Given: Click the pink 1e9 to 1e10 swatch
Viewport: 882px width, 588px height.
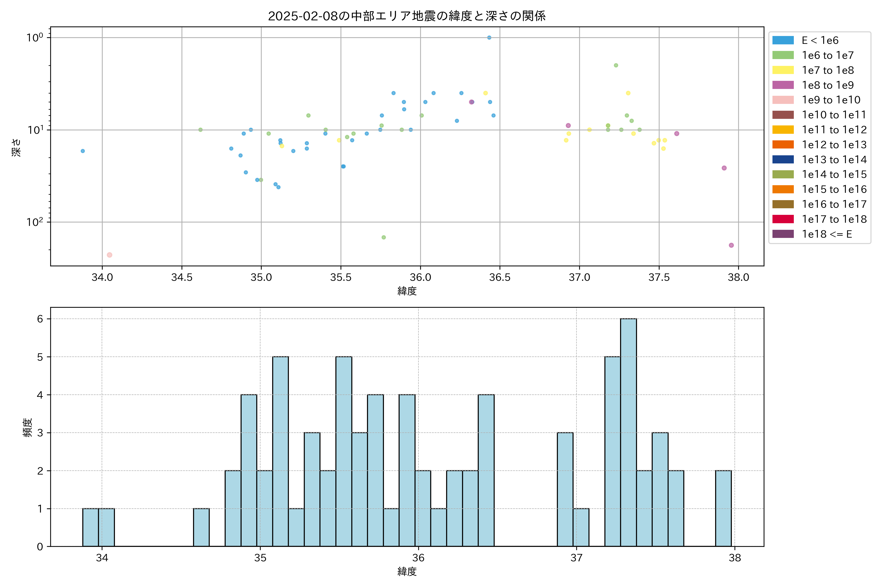Looking at the screenshot, I should pos(783,100).
